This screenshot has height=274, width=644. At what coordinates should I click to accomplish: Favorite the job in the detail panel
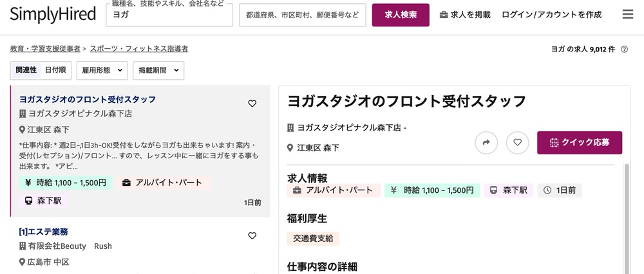coord(517,142)
